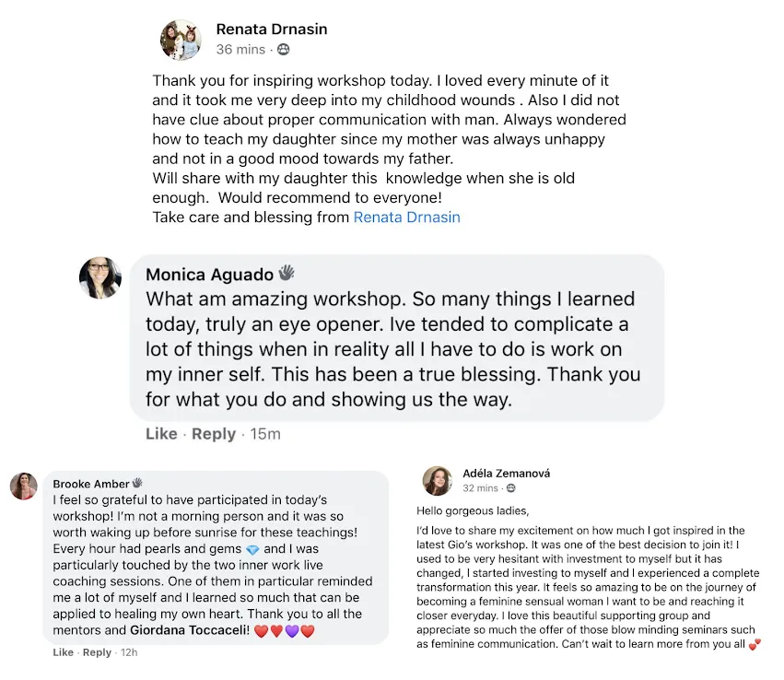Click the waving hand badge next to Brooke Amber
This screenshot has height=680, width=784.
[137, 483]
